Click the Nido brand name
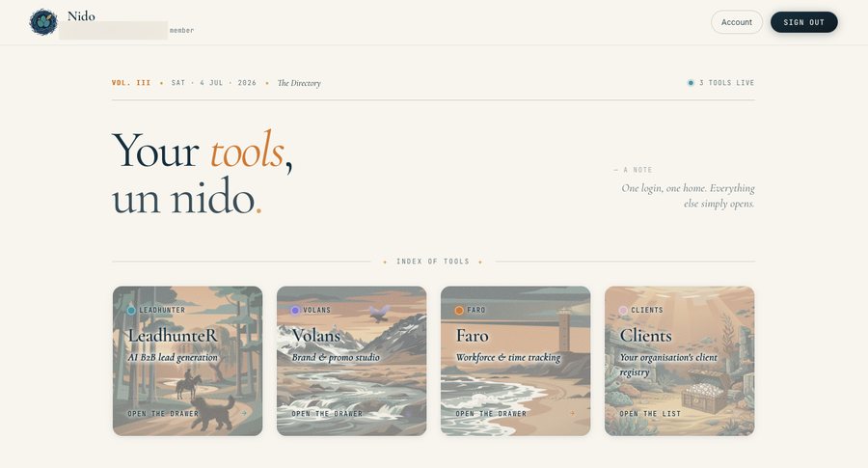Viewport: 868px width, 468px height. 81,16
